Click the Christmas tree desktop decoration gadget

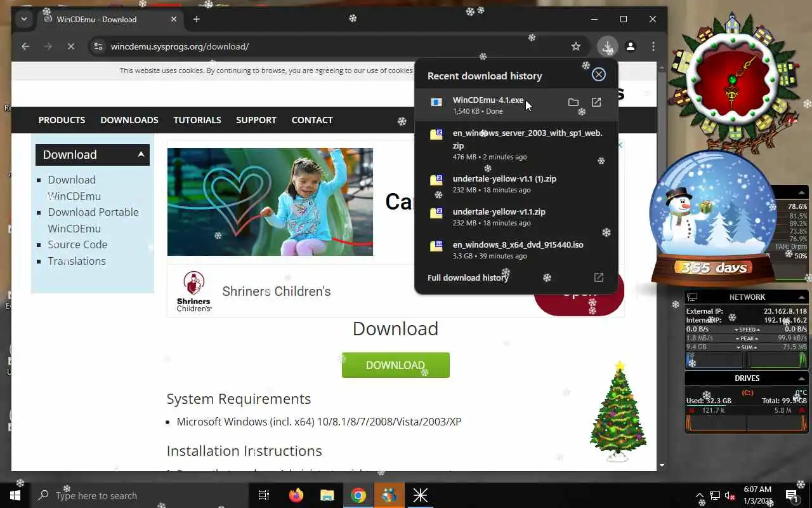click(x=618, y=411)
